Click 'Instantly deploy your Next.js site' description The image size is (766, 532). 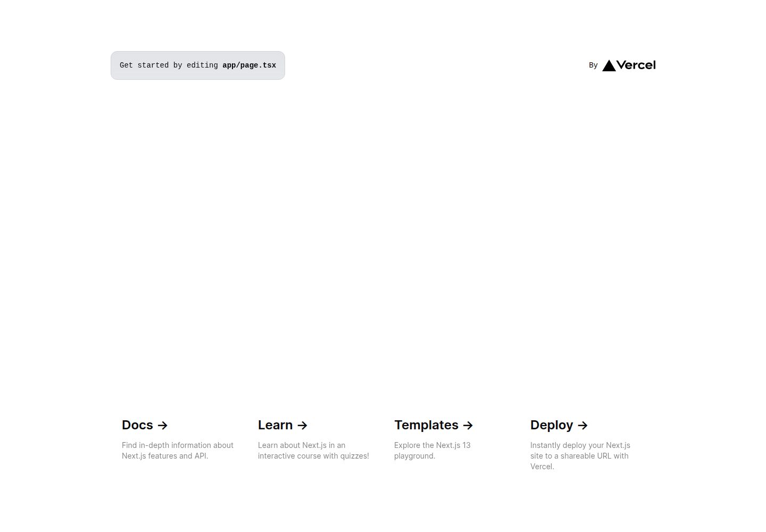tap(580, 456)
